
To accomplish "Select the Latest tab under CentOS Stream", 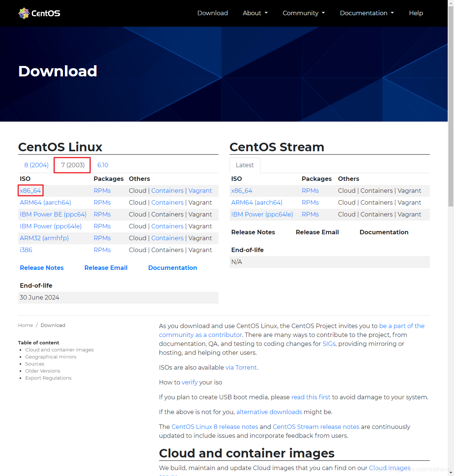I will [x=245, y=165].
